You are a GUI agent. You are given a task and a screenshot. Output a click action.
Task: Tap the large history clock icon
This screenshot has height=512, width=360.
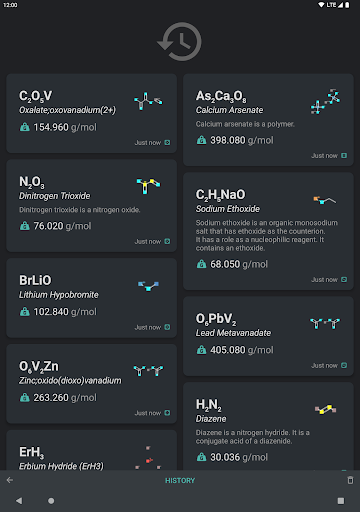pos(179,42)
